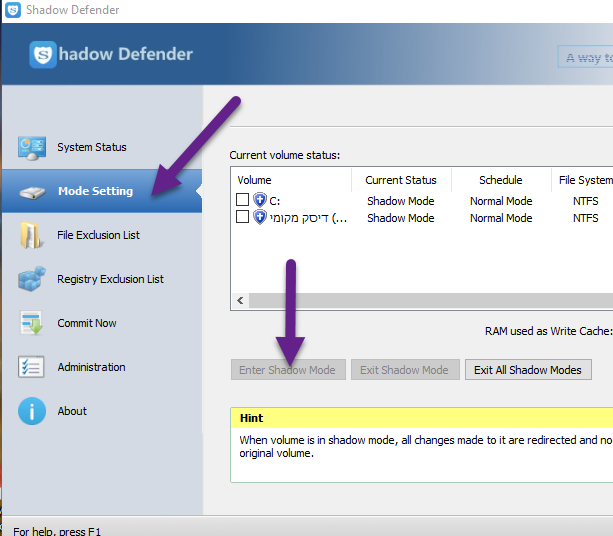The image size is (613, 536).
Task: Click the System Status monitor icon
Action: tap(32, 148)
